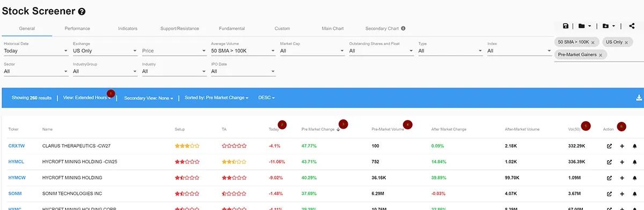Set alert bell for CRXTW

634,146
